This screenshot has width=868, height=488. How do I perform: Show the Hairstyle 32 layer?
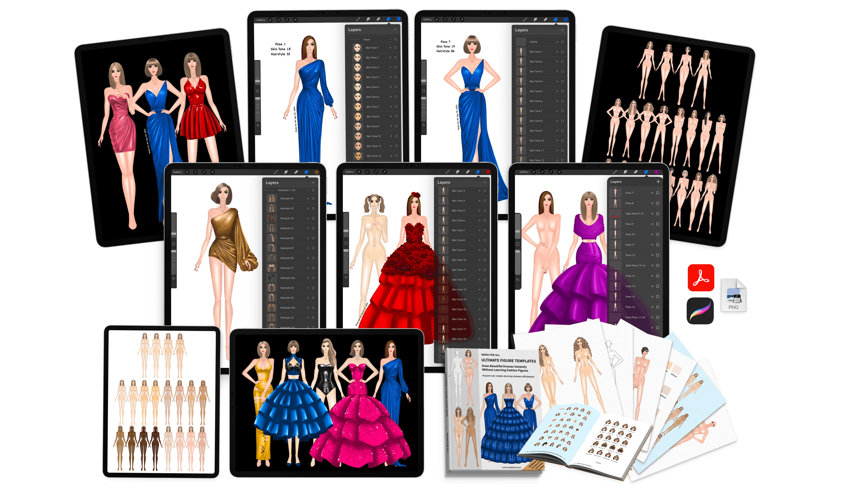click(313, 219)
